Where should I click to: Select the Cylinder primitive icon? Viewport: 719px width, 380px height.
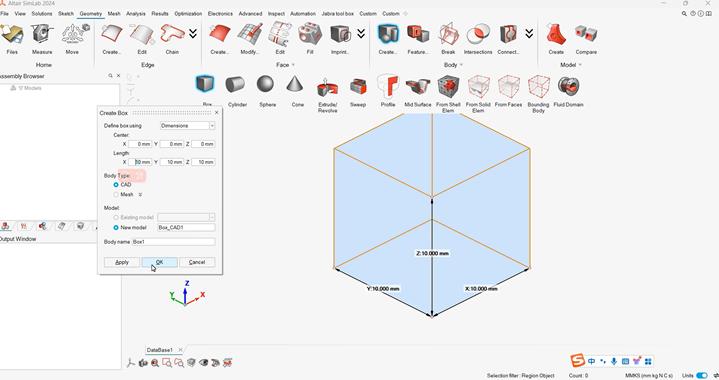pos(236,85)
